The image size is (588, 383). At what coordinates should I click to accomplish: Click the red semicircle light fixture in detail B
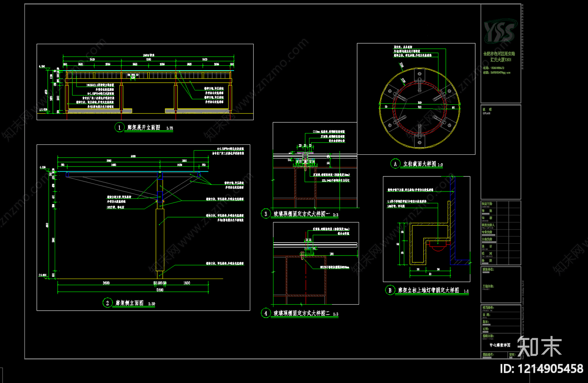[x=437, y=247]
